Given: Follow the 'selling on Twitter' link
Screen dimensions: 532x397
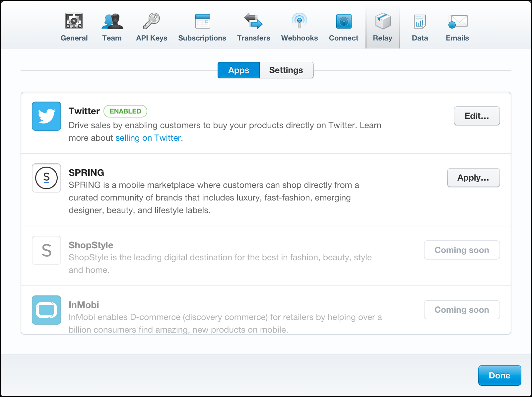Looking at the screenshot, I should click(x=148, y=138).
